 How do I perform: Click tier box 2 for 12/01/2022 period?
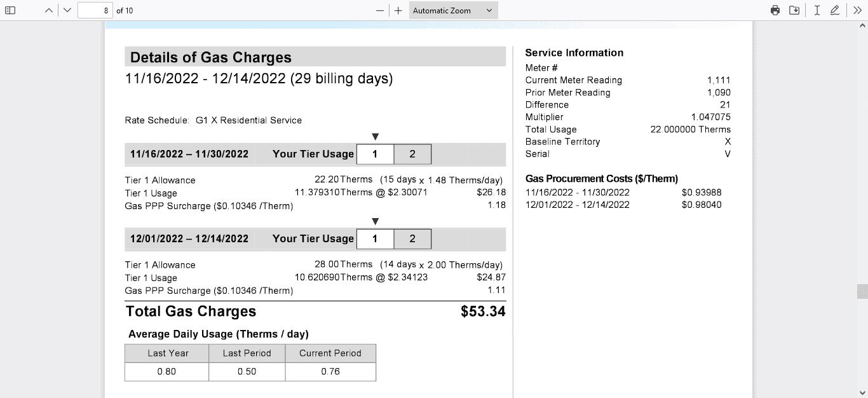click(412, 238)
